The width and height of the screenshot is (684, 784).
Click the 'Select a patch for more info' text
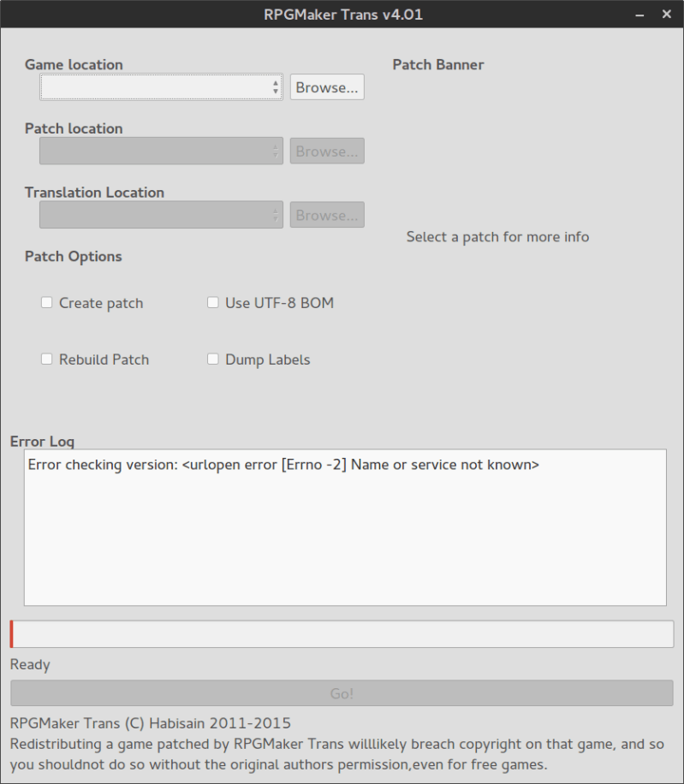[x=497, y=237]
